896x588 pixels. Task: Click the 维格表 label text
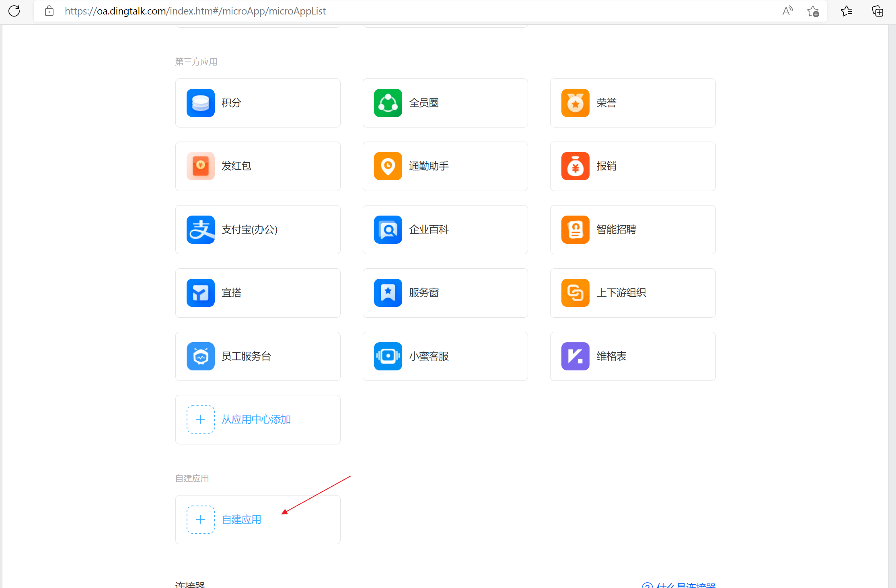[611, 356]
